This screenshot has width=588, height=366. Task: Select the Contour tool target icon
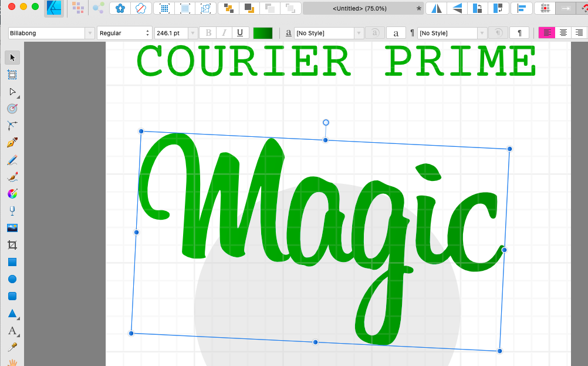[12, 109]
